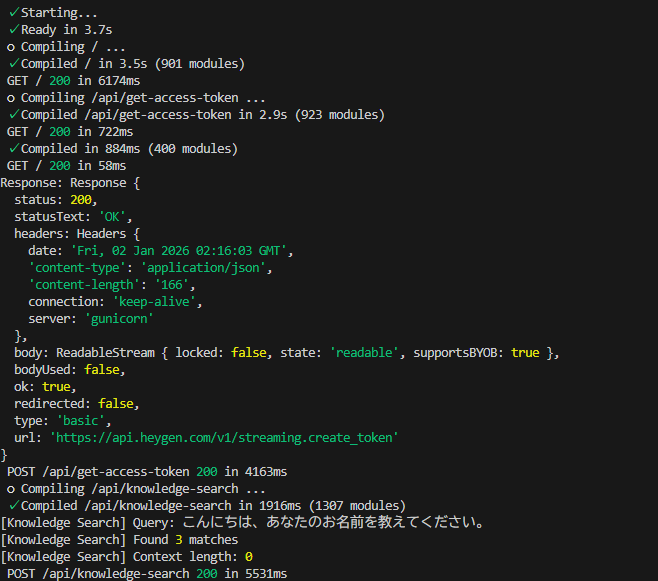Click the 'Compiling / ...' line
Screen dimensions: 658x581
(x=66, y=47)
